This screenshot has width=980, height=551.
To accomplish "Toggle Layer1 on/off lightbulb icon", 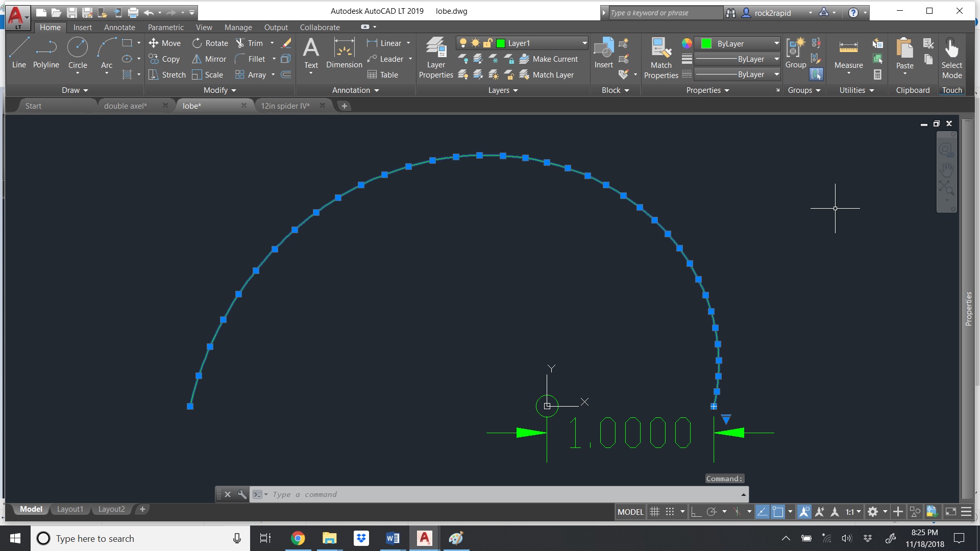I will (x=463, y=43).
